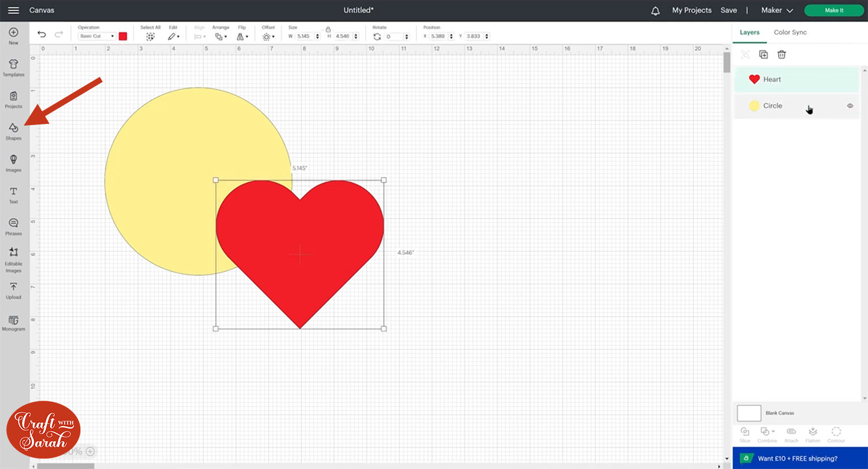Viewport: 868px width, 469px height.
Task: Click the green Make It button
Action: (833, 10)
